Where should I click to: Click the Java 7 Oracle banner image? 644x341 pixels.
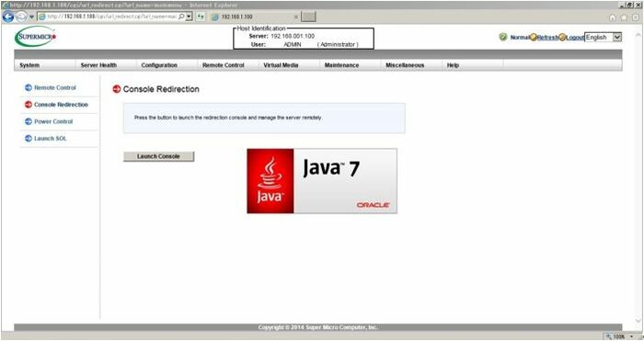coord(322,181)
